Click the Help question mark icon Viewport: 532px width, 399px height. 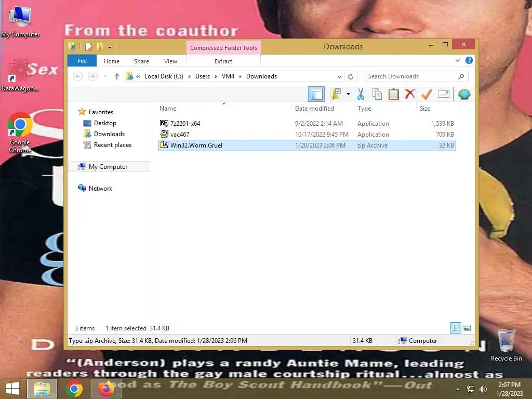pos(469,60)
